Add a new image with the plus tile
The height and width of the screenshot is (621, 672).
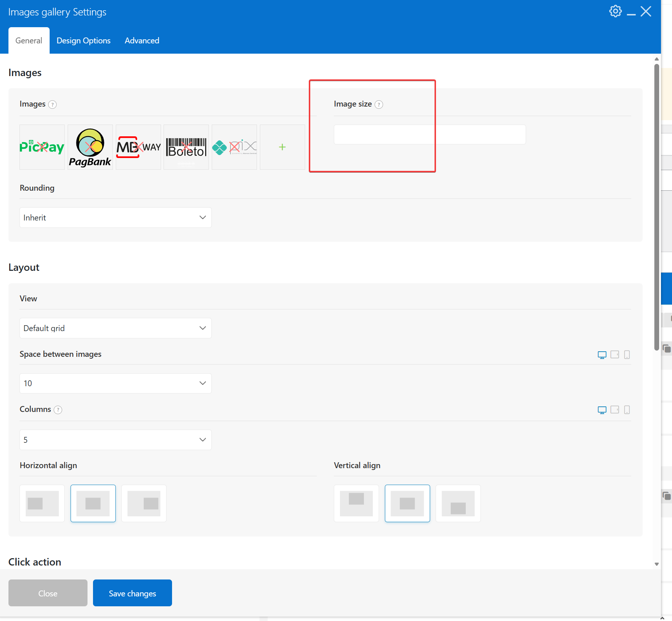coord(282,147)
